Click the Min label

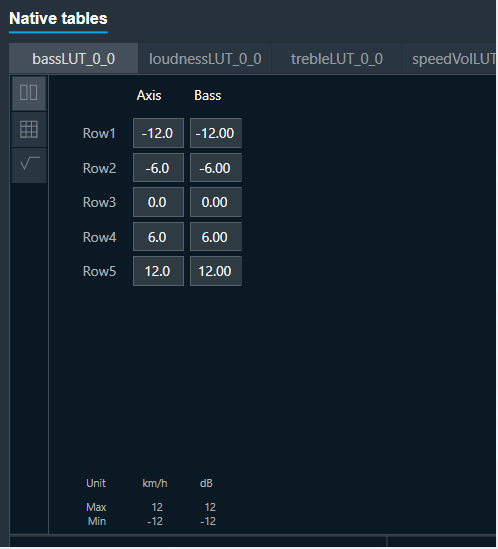[97, 521]
